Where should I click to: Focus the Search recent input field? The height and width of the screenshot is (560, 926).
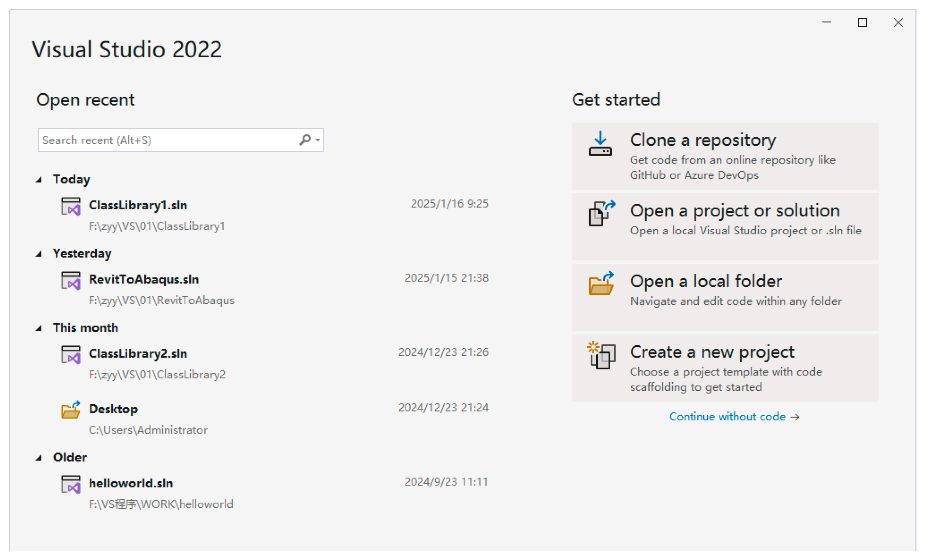[x=165, y=140]
